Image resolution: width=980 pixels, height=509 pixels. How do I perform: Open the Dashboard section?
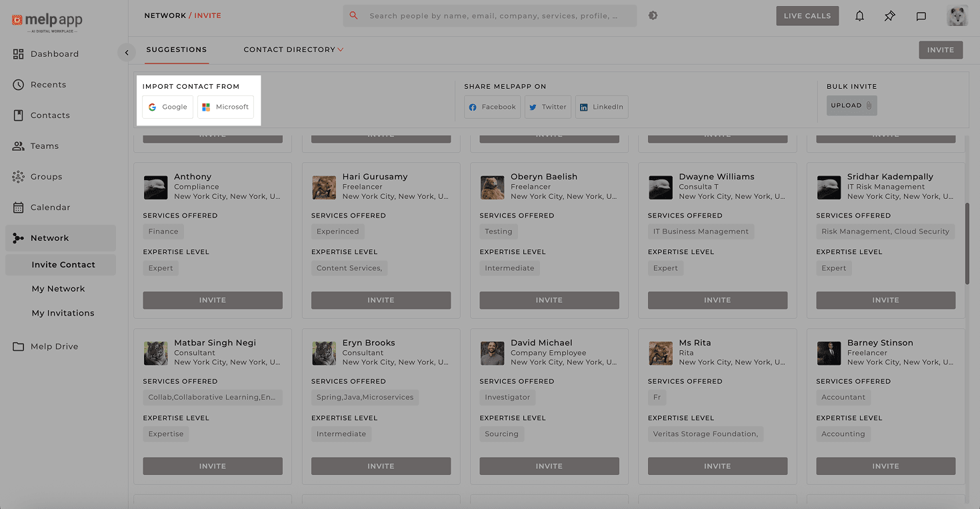(55, 53)
